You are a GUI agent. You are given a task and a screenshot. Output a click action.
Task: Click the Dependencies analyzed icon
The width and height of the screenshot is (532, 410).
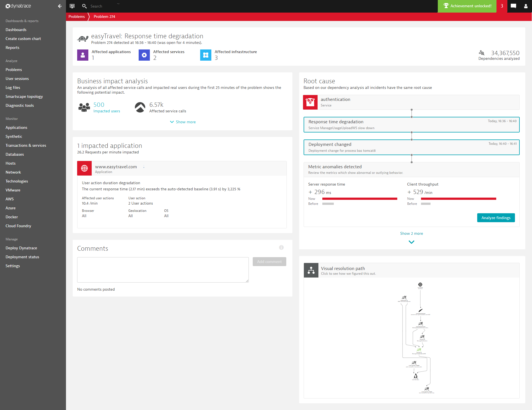tap(481, 53)
